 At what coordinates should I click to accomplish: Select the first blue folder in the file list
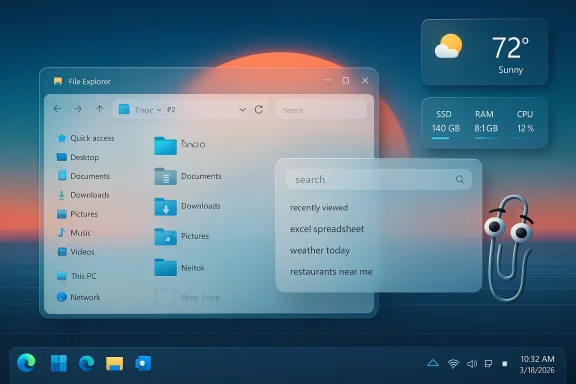click(165, 146)
